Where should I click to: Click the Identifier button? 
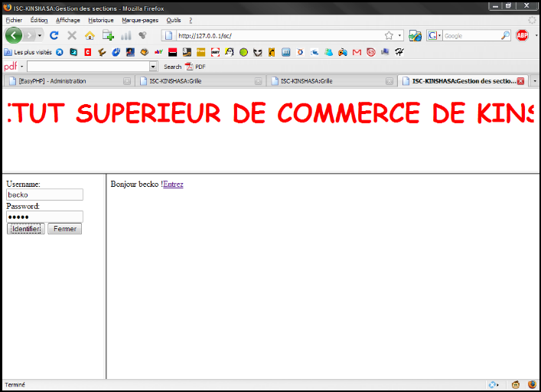(x=26, y=229)
